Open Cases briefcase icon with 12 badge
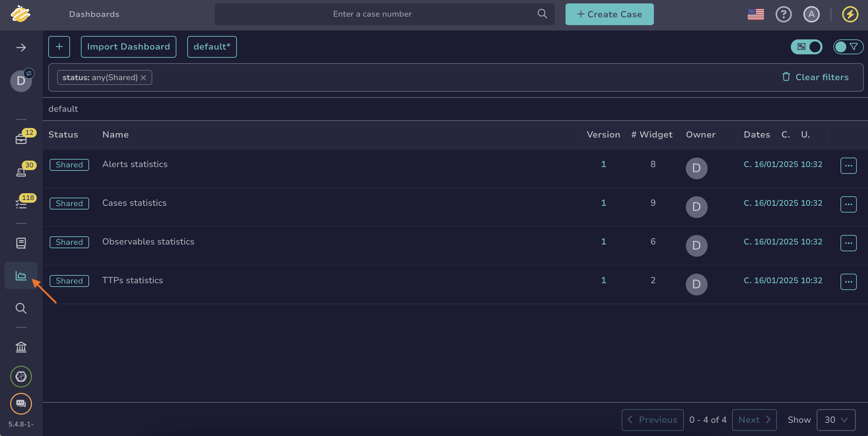 coord(21,139)
